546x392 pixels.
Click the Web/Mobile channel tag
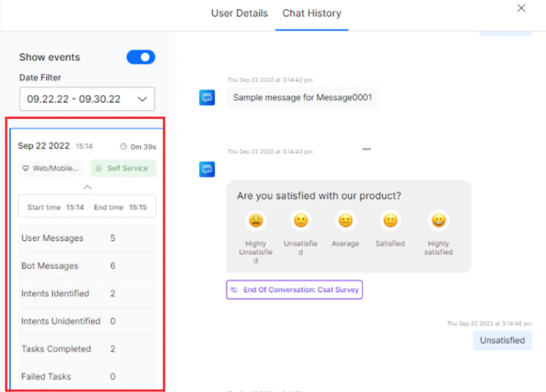pyautogui.click(x=51, y=168)
